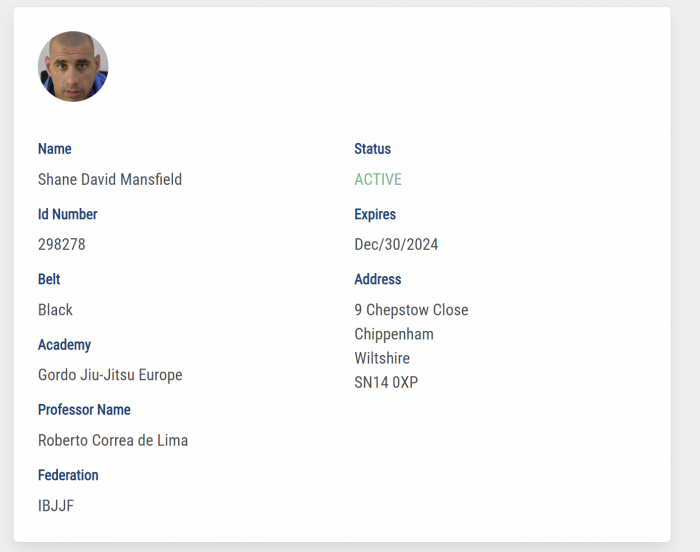Click the Black belt value
Screen dimensions: 700x552
pyautogui.click(x=55, y=310)
